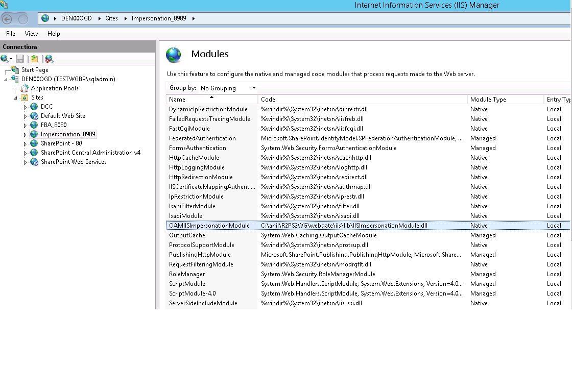Click the Back navigation arrow button
This screenshot has height=392, width=572.
click(7, 18)
